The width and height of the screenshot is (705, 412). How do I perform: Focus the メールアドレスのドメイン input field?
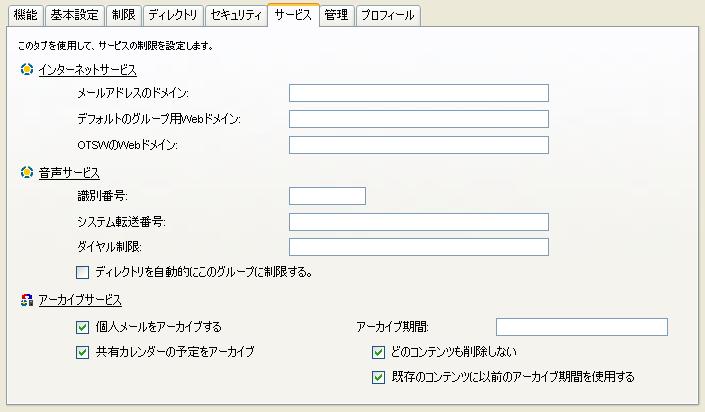pyautogui.click(x=419, y=93)
